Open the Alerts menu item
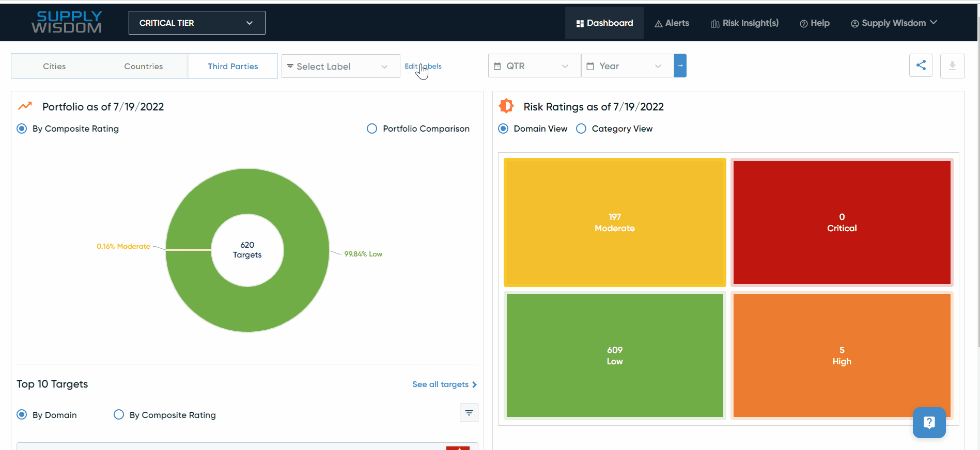 (672, 23)
